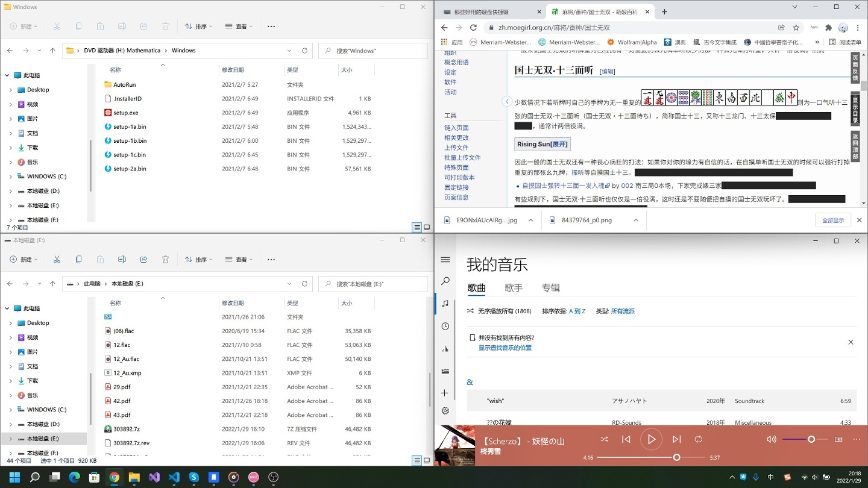This screenshot has width=868, height=488.
Task: Expand WINDOWS (C:) in bottom explorer tree
Action: click(x=11, y=410)
